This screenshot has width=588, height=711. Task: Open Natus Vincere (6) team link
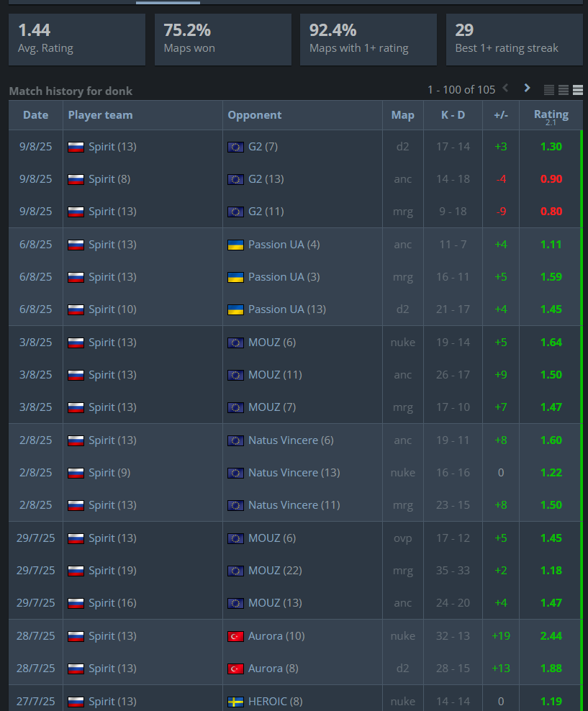291,440
